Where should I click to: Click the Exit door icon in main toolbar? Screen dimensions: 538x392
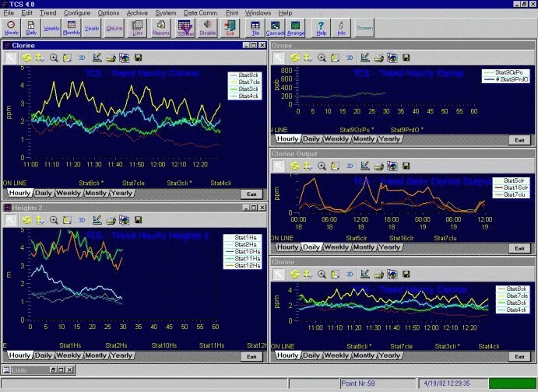point(230,28)
